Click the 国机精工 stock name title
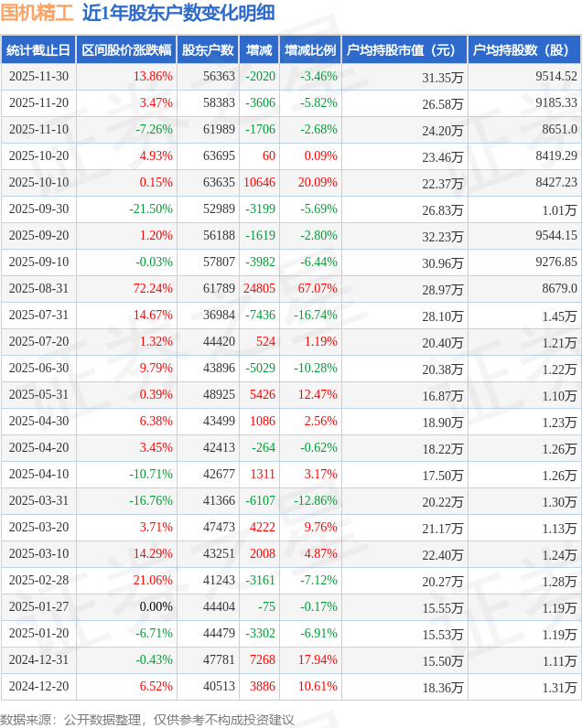Screen dimensions: 582x728 38,14
